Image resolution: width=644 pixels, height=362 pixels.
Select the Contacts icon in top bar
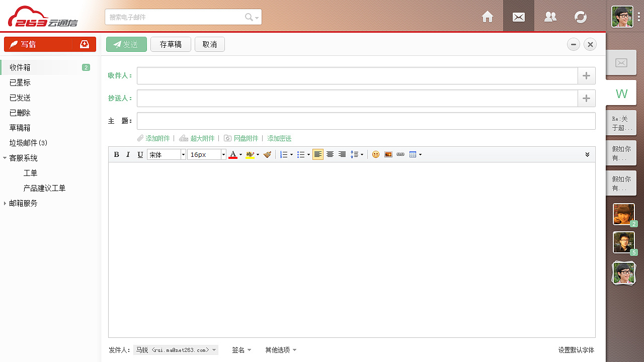(549, 17)
